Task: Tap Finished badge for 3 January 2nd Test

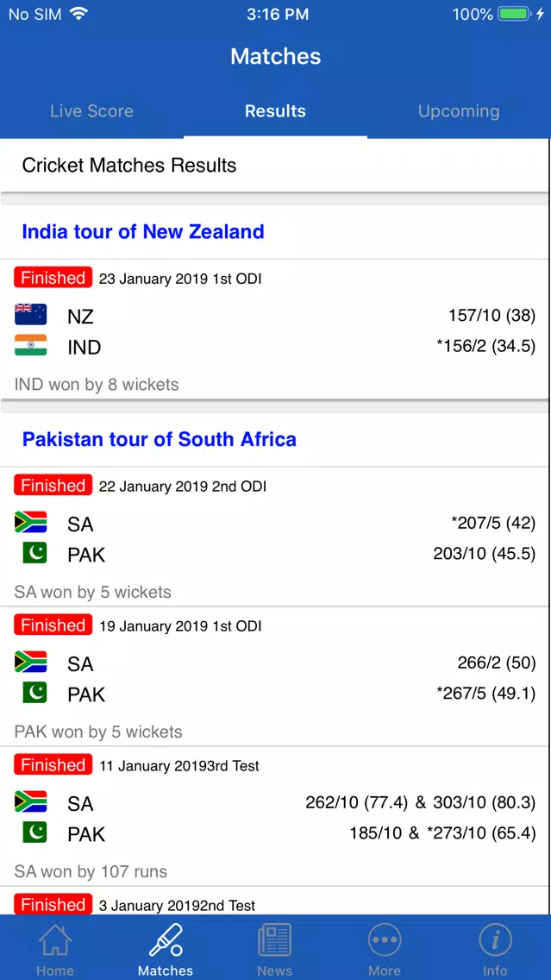Action: click(53, 904)
